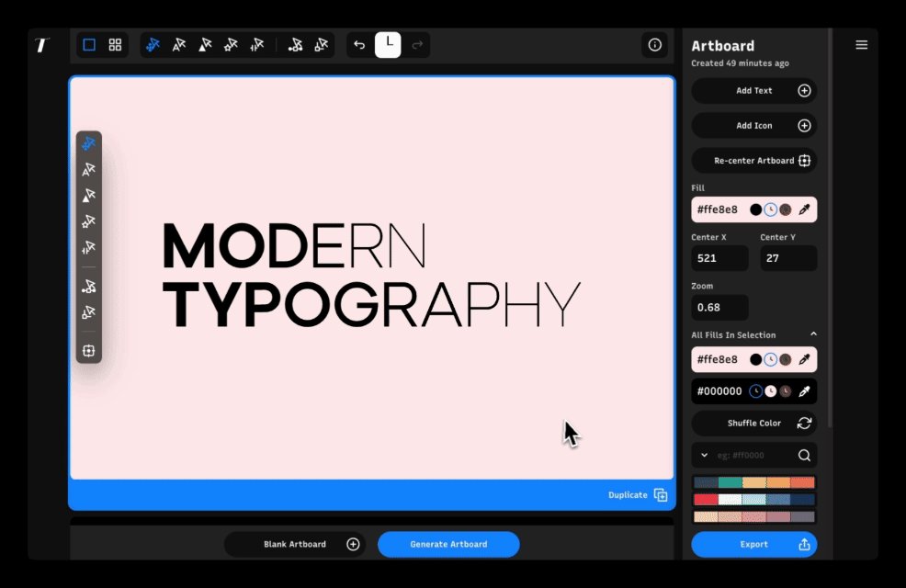The image size is (906, 588).
Task: Click the Add Text button
Action: point(754,91)
